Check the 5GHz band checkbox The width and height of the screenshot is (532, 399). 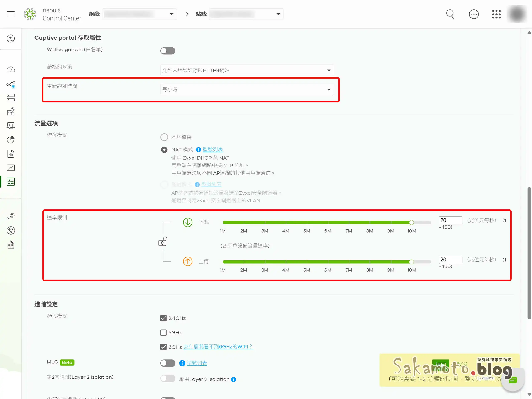[163, 333]
